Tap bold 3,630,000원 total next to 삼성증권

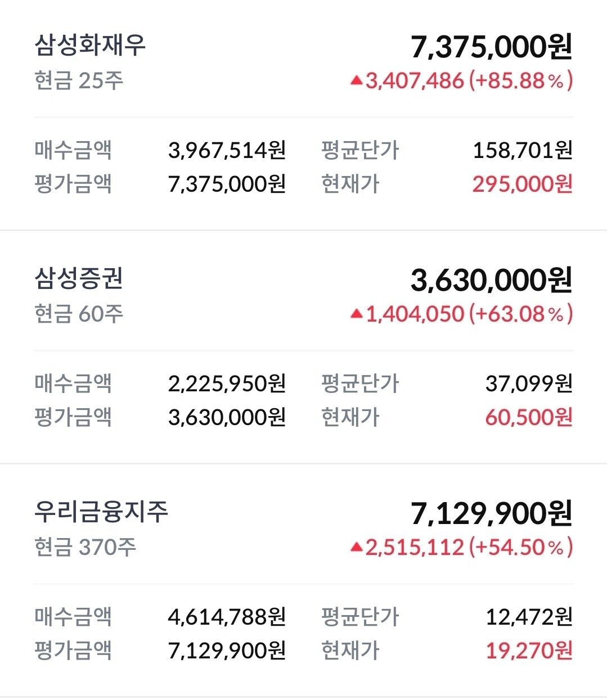tap(491, 280)
